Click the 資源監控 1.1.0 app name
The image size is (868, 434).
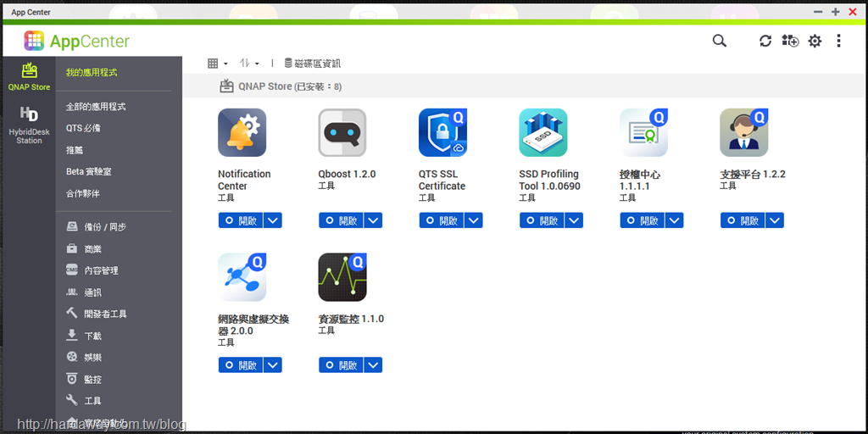351,319
